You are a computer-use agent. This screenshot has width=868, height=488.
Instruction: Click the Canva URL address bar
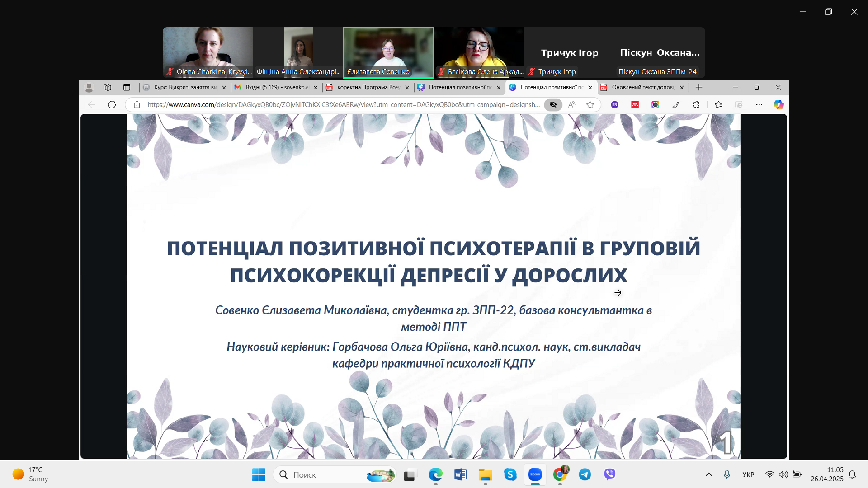pyautogui.click(x=344, y=105)
